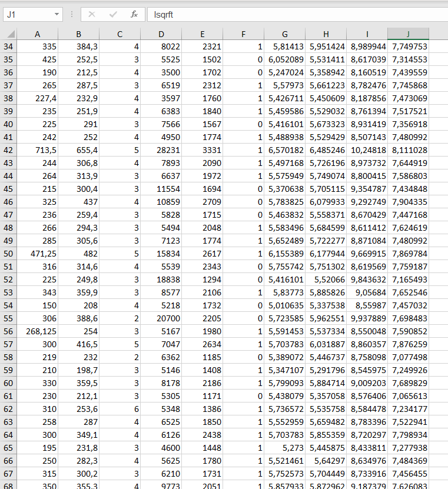Select column F header
This screenshot has width=448, height=489.
pyautogui.click(x=243, y=34)
